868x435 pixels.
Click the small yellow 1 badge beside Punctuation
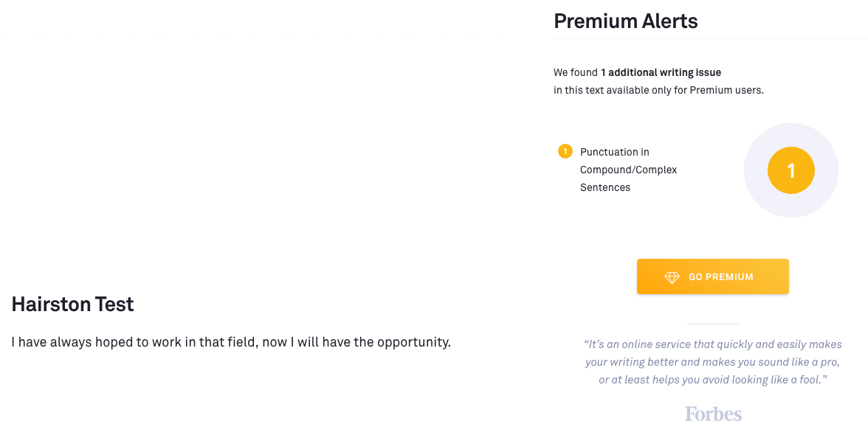(565, 152)
